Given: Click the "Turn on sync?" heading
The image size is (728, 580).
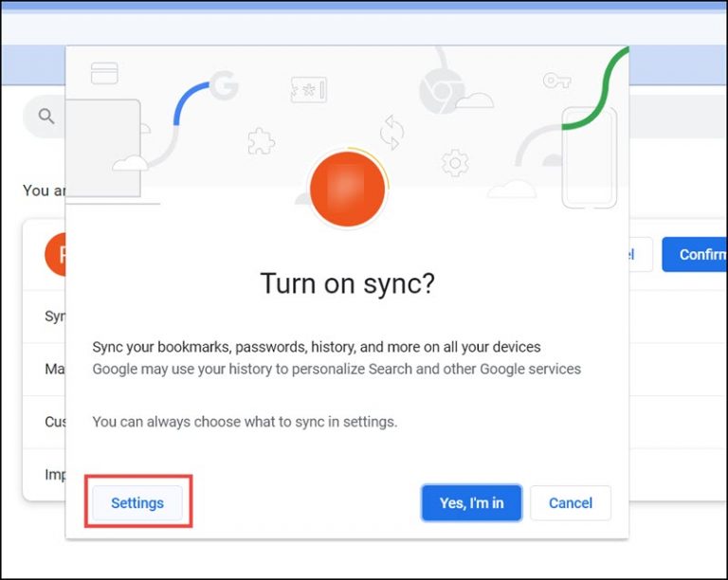Looking at the screenshot, I should 347,283.
